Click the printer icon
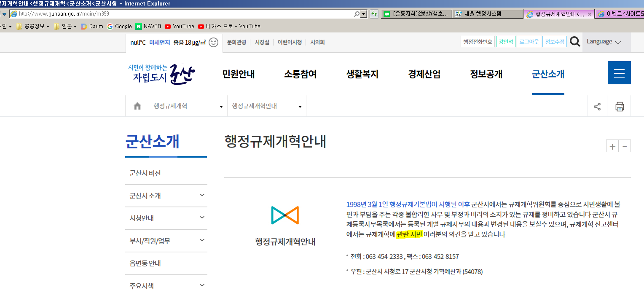Image resolution: width=644 pixels, height=290 pixels. coord(620,106)
